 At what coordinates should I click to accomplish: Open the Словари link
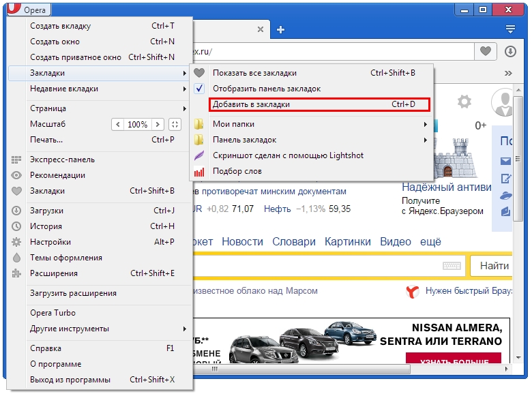click(294, 242)
